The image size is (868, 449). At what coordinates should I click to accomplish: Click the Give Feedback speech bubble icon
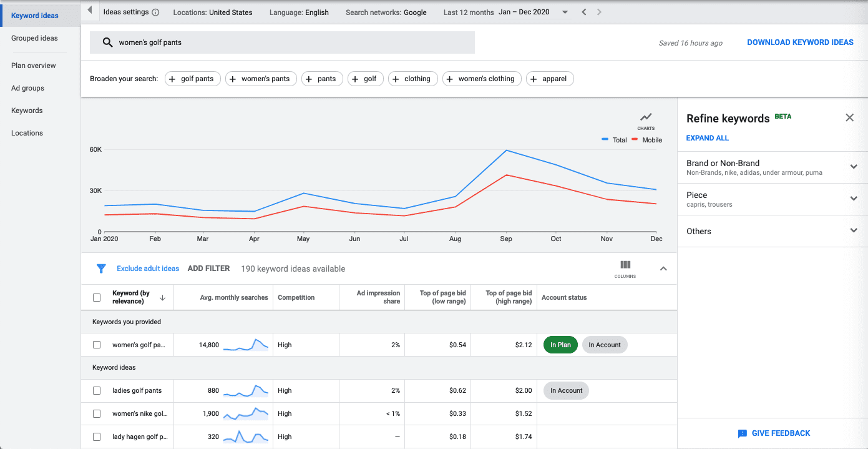click(x=742, y=433)
